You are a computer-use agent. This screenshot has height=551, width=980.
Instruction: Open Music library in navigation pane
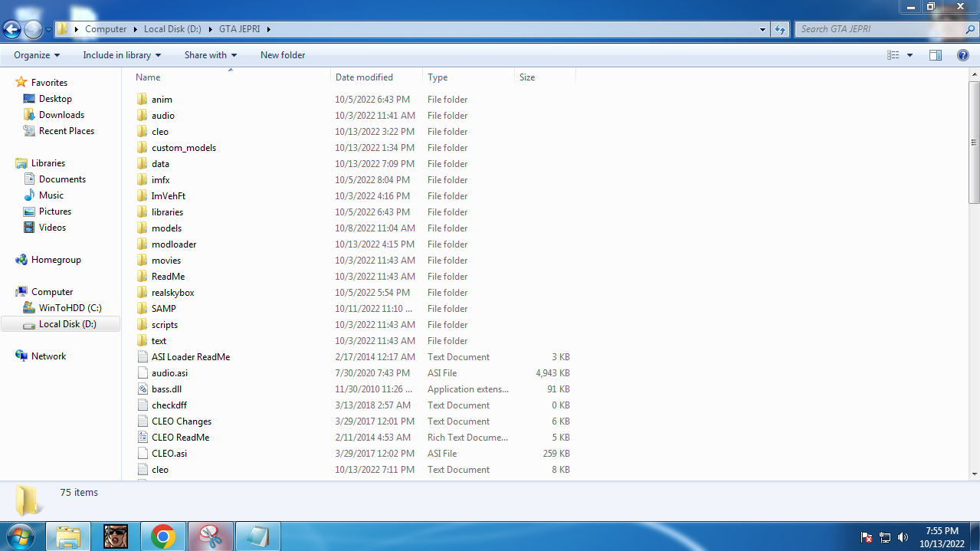[x=51, y=195]
